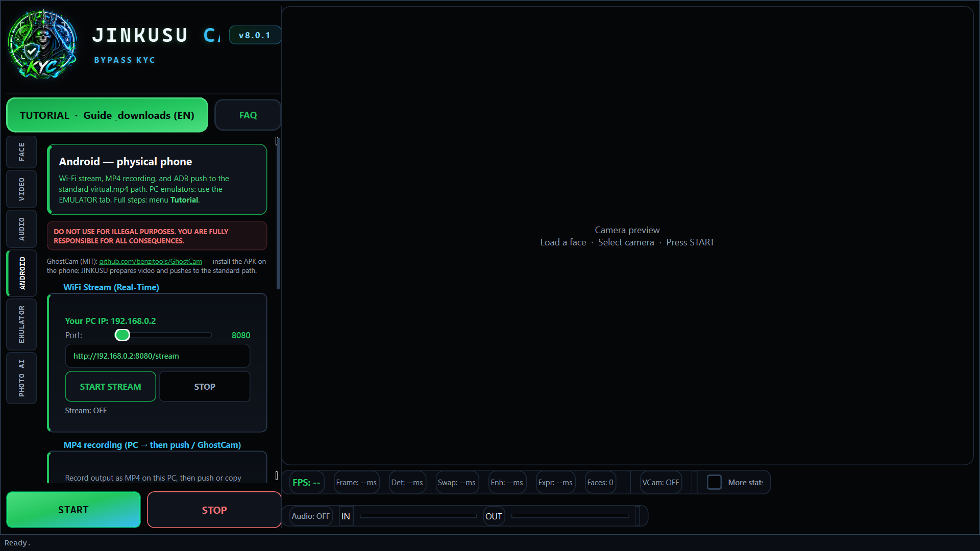This screenshot has height=551, width=980.
Task: Click the "VCam: OFF" indicator
Action: pos(660,482)
